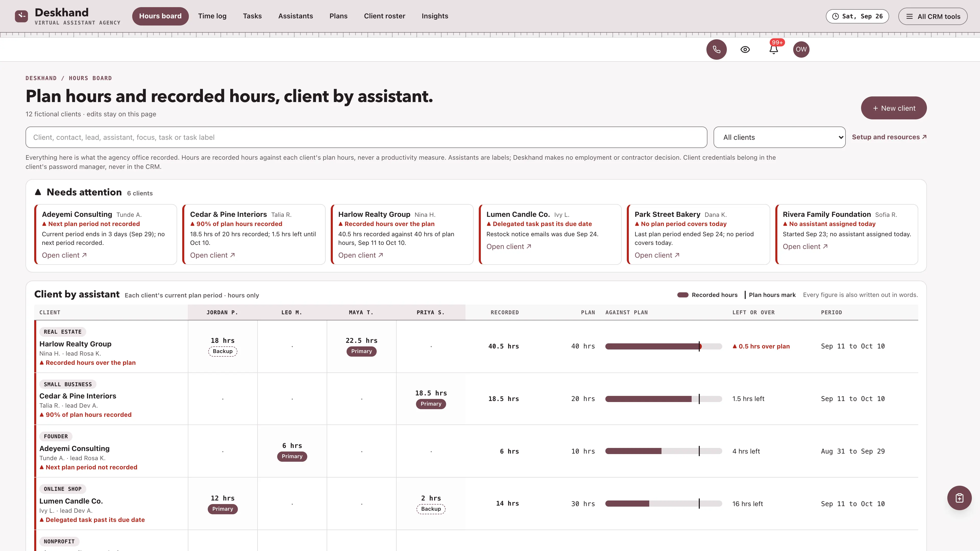Open the OW user avatar menu
The image size is (980, 551).
coord(801,49)
